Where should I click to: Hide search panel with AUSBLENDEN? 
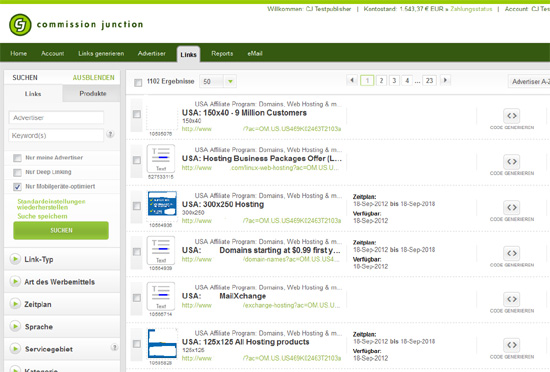click(94, 77)
